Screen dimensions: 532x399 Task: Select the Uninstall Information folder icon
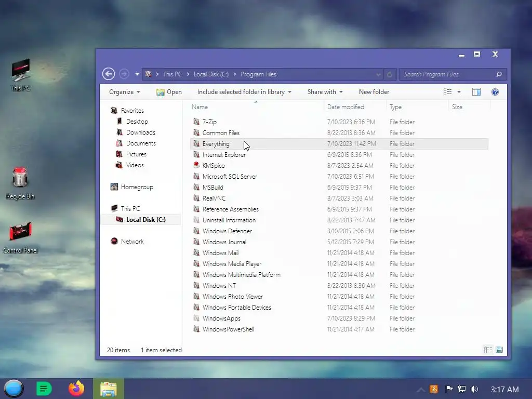[196, 220]
